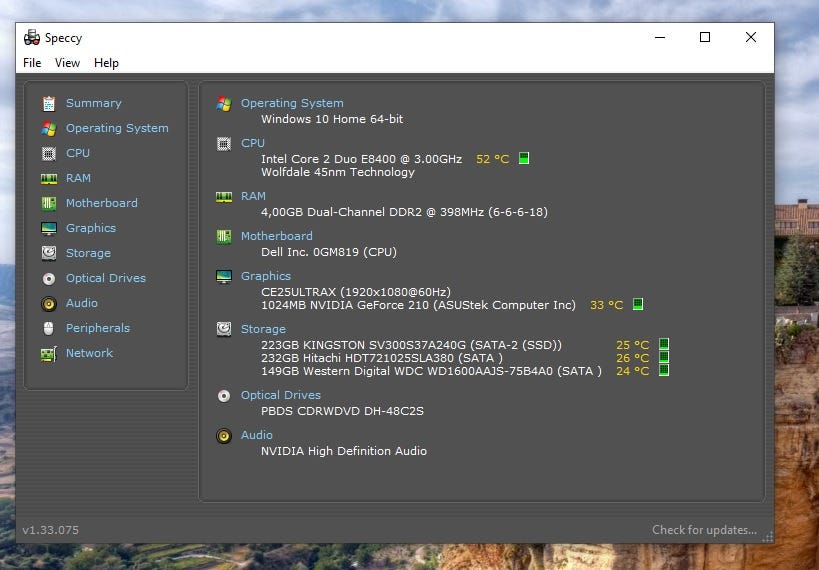The width and height of the screenshot is (819, 570).
Task: Maximize the Speccy window
Action: (x=705, y=37)
